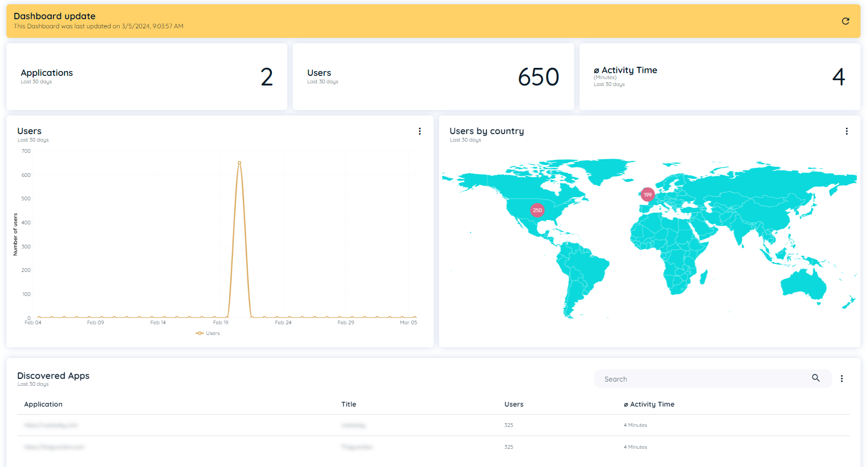Click the 'Feb 04' axis label

click(x=33, y=323)
